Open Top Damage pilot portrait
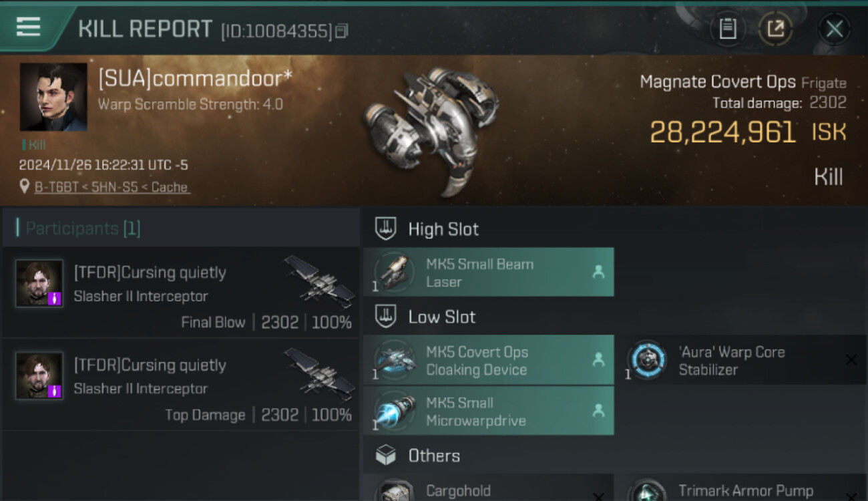 (39, 376)
